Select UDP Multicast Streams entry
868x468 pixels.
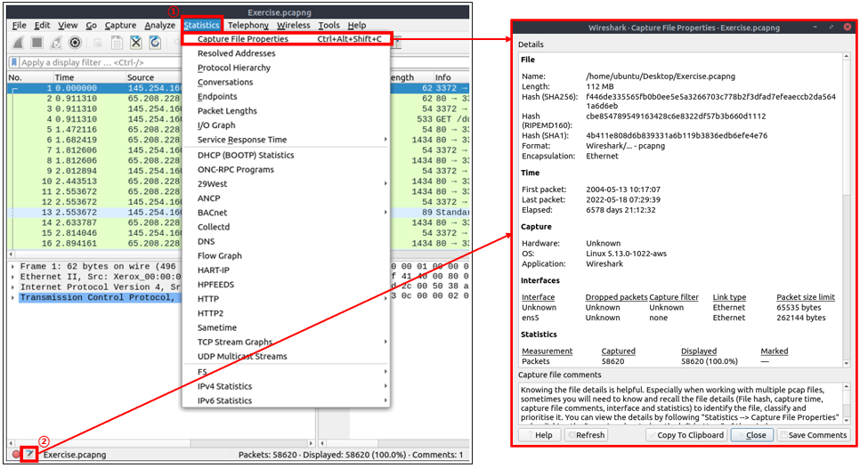pos(286,357)
